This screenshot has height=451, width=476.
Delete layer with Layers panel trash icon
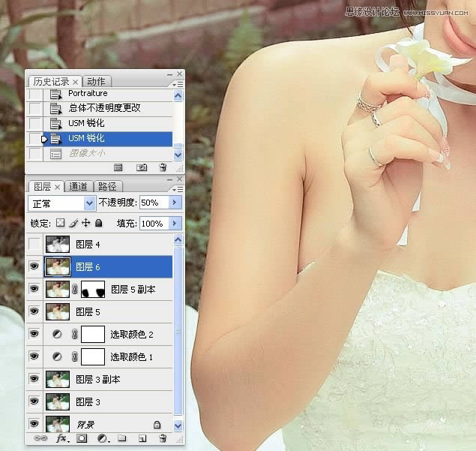(162, 438)
